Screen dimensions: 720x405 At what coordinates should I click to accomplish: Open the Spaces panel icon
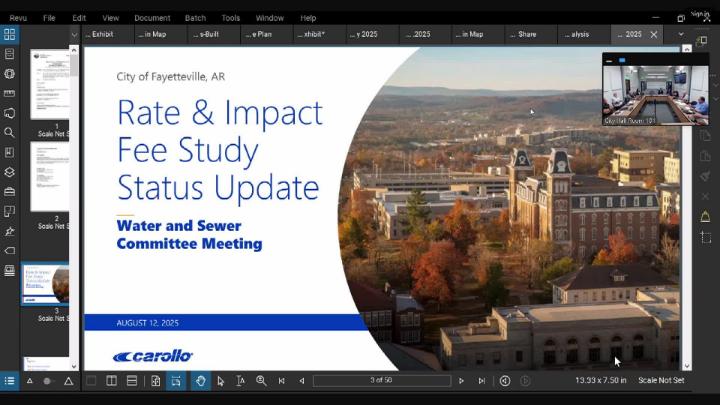[9, 113]
